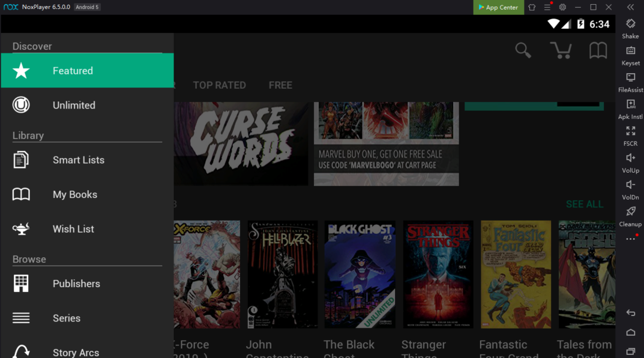Switch to the TOP RATED tab
644x358 pixels.
point(219,85)
